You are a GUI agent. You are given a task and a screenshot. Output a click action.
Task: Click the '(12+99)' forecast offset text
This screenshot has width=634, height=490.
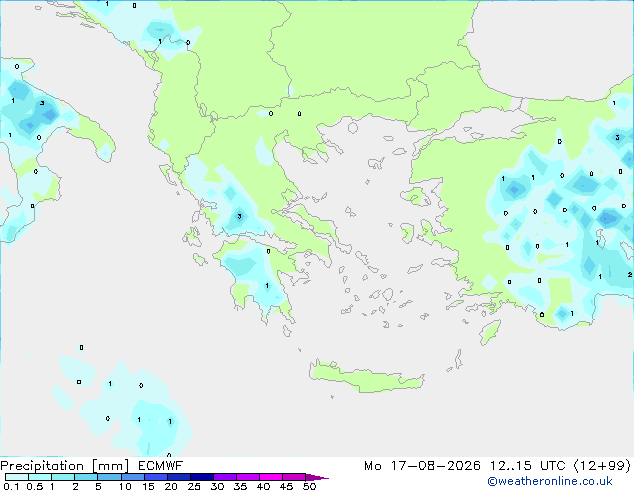point(602,466)
